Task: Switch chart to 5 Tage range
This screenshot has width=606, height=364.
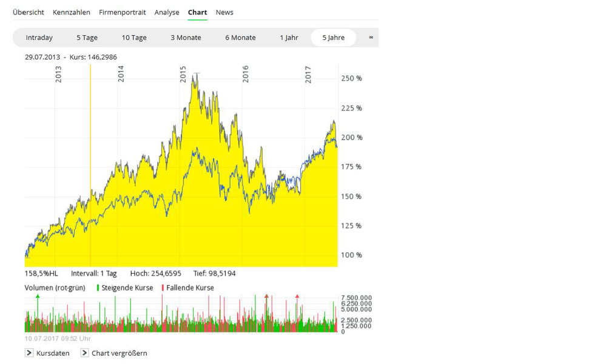Action: [x=87, y=38]
